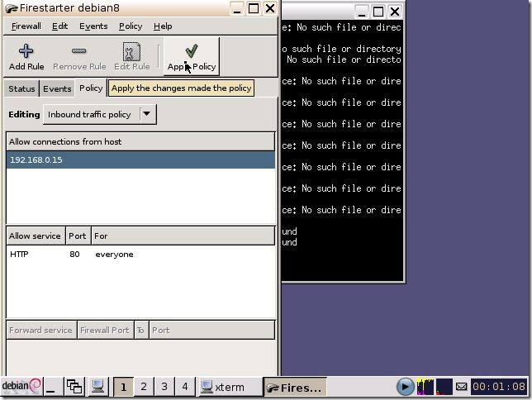Screen dimensions: 532x400
Task: Click the For column header
Action: [x=183, y=236]
